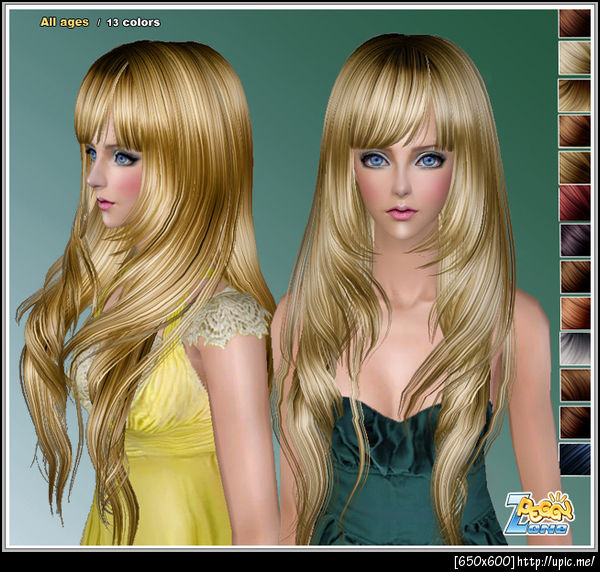This screenshot has height=572, width=600.
Task: Click the "13 colors" label
Action: click(133, 23)
